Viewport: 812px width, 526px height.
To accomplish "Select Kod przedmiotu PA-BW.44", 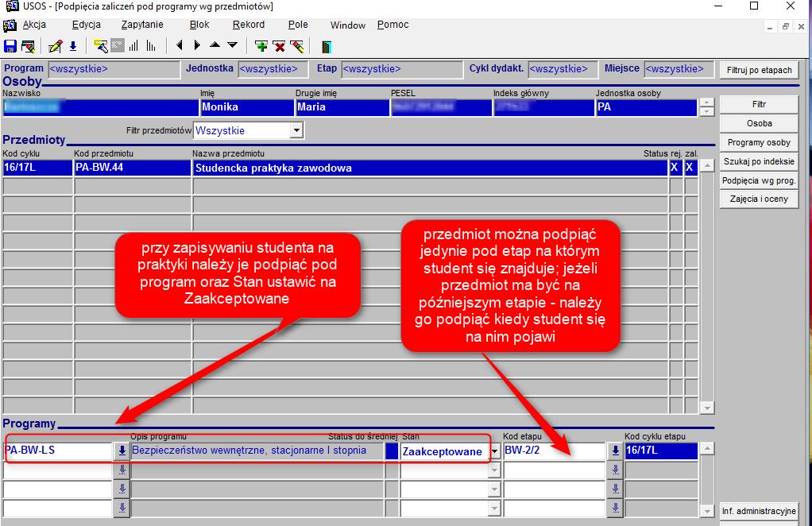I will click(133, 168).
